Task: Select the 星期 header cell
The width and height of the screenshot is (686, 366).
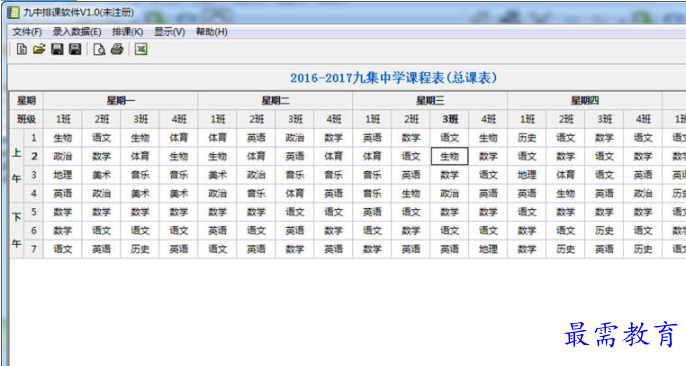Action: click(26, 101)
